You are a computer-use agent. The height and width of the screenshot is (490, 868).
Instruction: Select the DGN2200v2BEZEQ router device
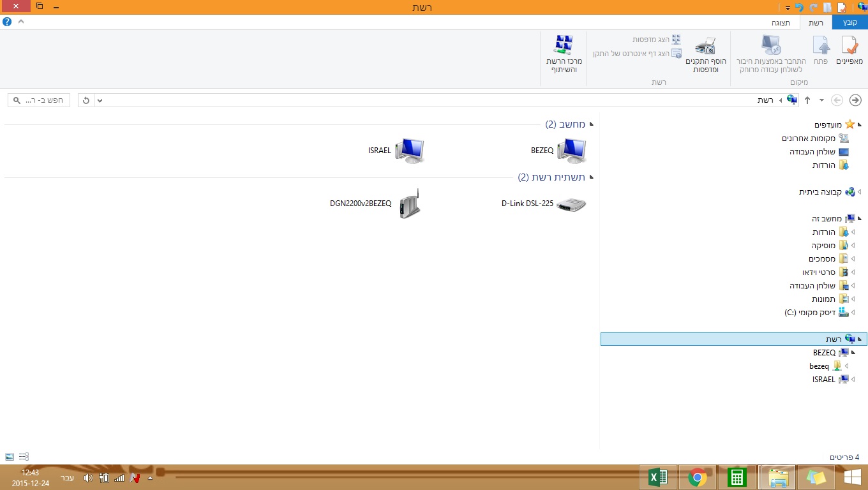[x=375, y=204]
